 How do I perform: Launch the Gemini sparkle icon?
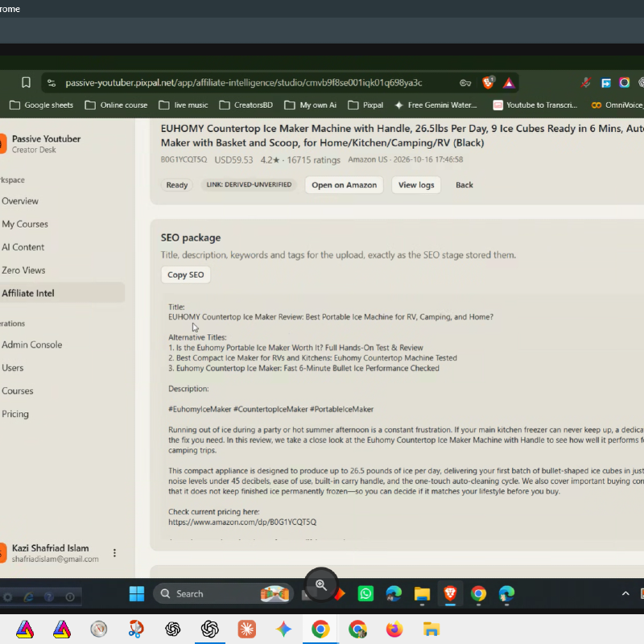point(283,629)
